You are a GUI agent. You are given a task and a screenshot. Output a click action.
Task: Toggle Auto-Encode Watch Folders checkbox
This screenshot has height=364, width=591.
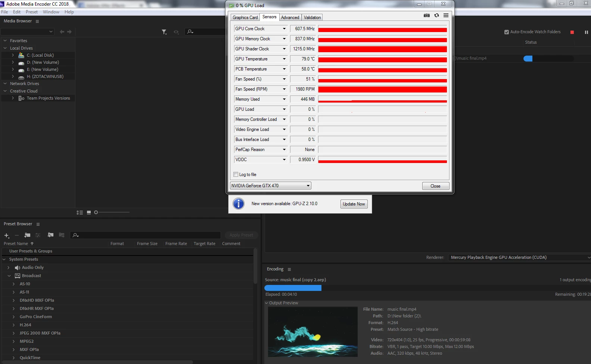click(507, 32)
